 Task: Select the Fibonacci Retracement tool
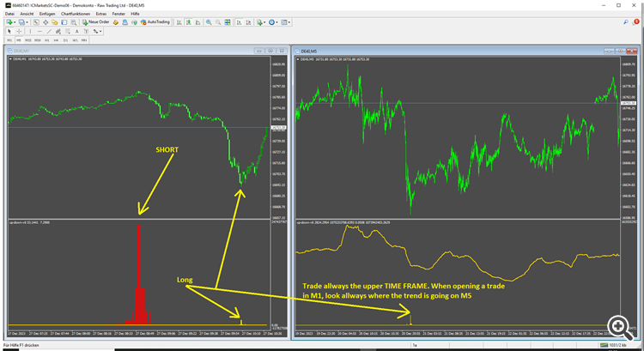tap(67, 31)
